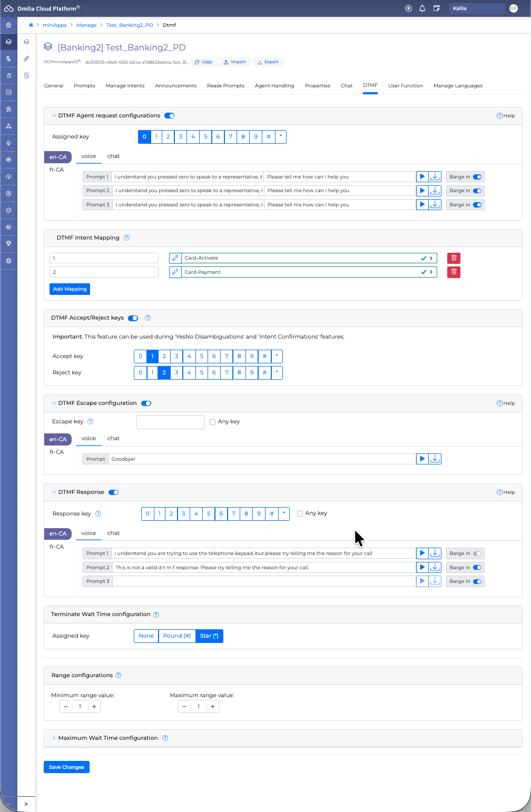Download the Goodbye! escape prompt audio
Screen dimensions: 531x812
pyautogui.click(x=435, y=459)
